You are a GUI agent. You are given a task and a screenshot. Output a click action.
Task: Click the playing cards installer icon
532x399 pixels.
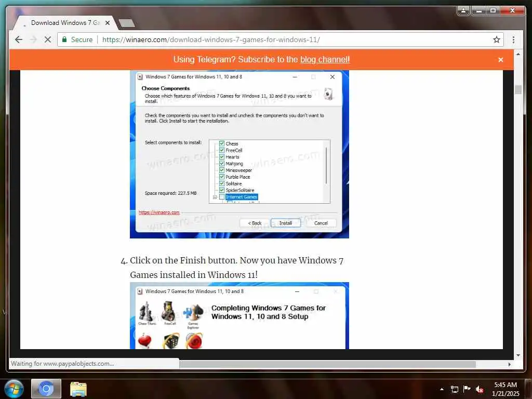point(328,94)
